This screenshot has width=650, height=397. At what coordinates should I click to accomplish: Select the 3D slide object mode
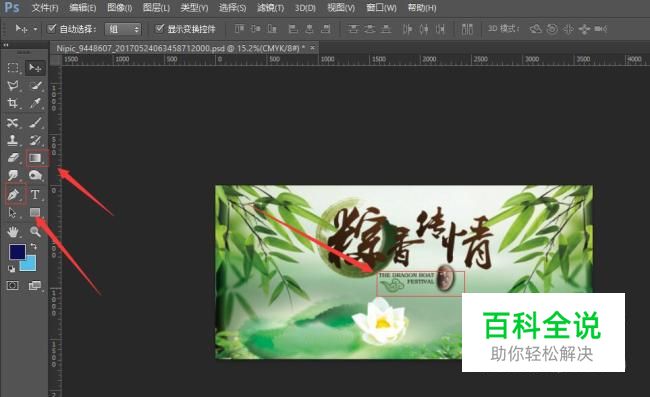coord(585,29)
